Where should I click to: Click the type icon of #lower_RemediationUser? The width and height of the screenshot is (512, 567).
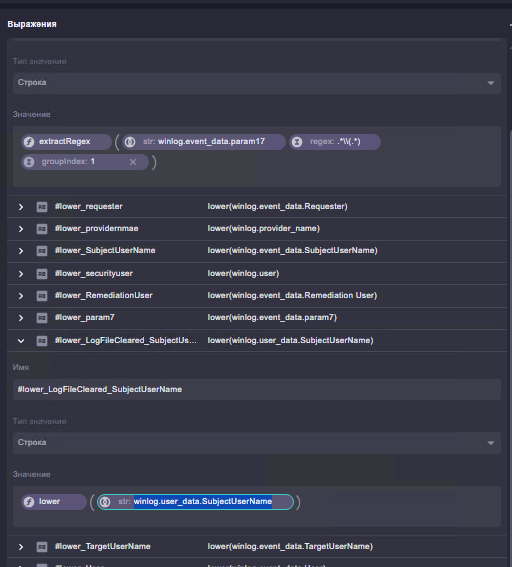click(x=42, y=296)
